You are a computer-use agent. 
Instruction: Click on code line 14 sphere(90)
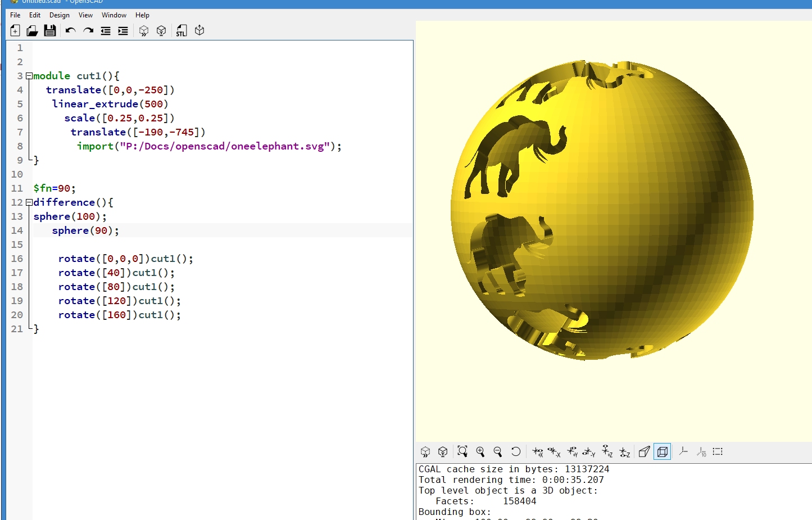coord(85,230)
